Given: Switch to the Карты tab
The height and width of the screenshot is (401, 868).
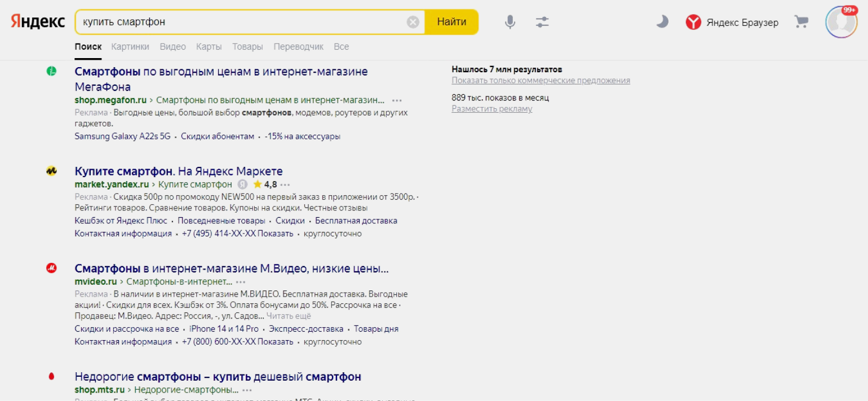Looking at the screenshot, I should (x=209, y=47).
